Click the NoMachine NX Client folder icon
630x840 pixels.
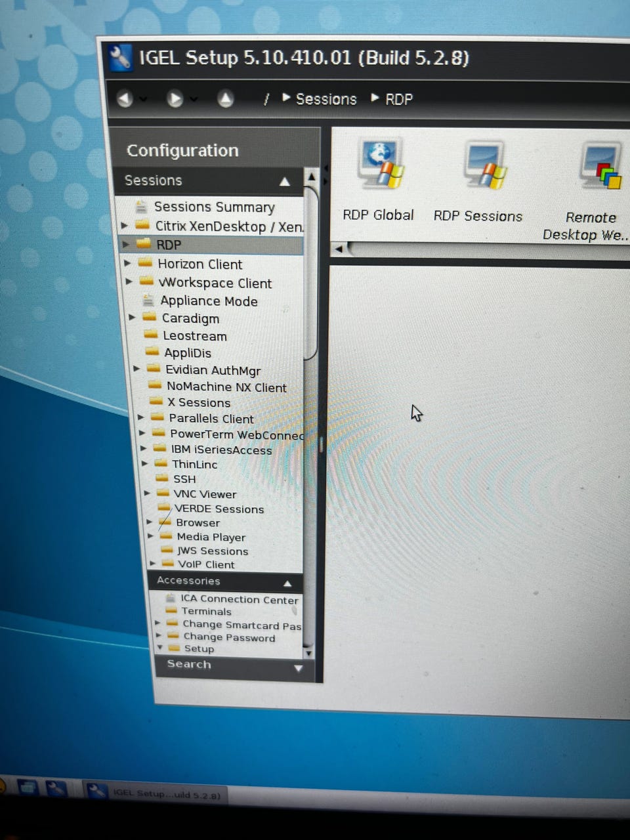click(155, 386)
